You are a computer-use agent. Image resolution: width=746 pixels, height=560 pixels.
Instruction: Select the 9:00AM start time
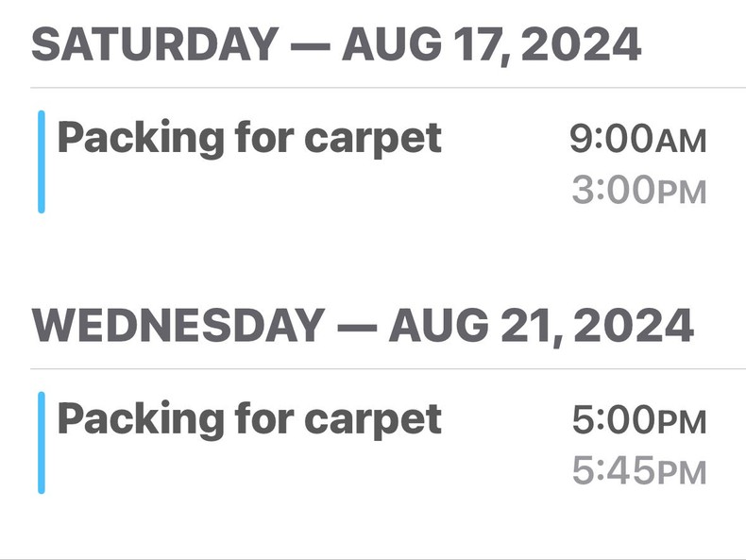click(637, 140)
